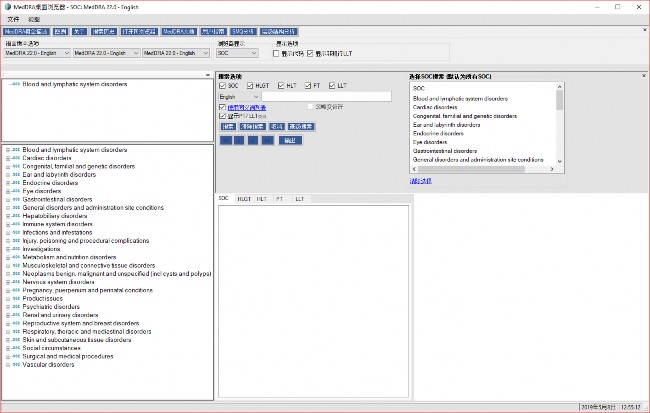
Task: Click the SOC icon beside Cardiac disorders
Action: click(17, 158)
